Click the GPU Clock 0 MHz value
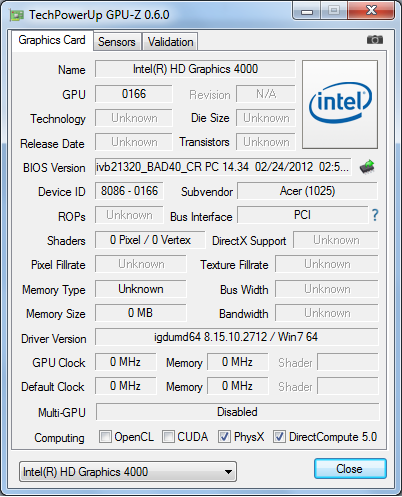402x497 pixels. 126,362
